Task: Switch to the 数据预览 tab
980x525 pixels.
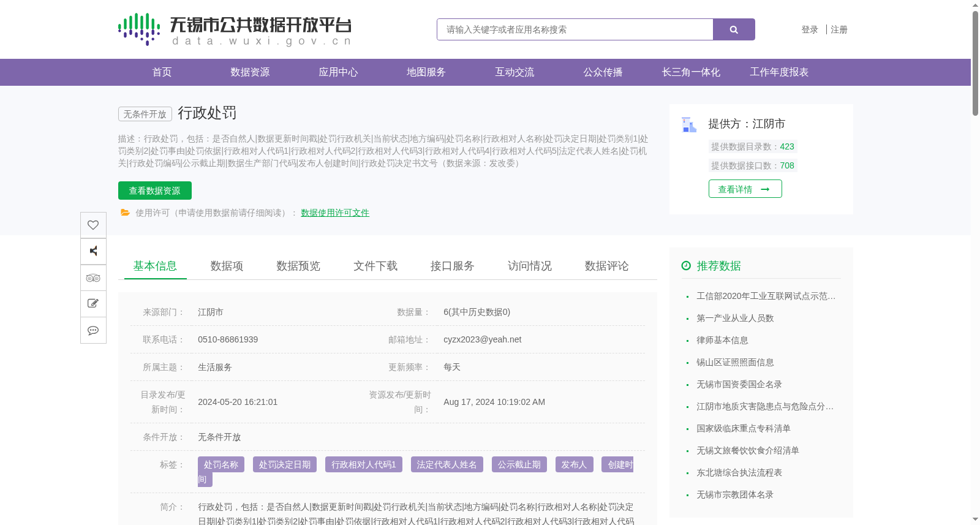Action: pyautogui.click(x=298, y=266)
